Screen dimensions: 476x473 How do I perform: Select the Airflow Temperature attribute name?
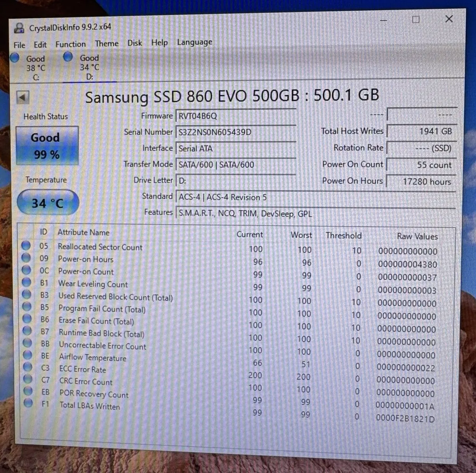[x=92, y=357]
